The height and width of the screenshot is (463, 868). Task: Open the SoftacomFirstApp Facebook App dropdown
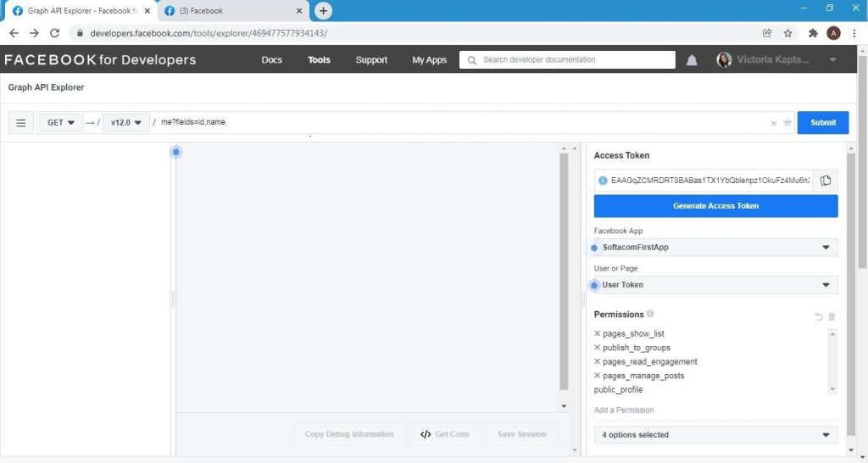[x=715, y=248]
